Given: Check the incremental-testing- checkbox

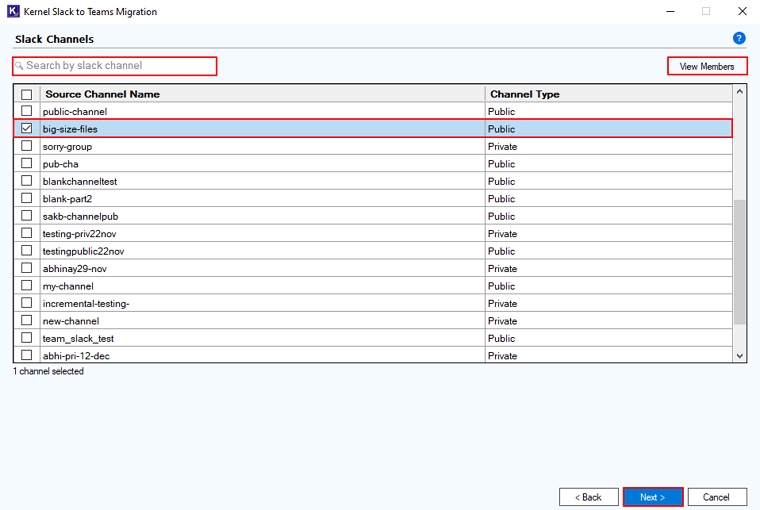Looking at the screenshot, I should [27, 303].
